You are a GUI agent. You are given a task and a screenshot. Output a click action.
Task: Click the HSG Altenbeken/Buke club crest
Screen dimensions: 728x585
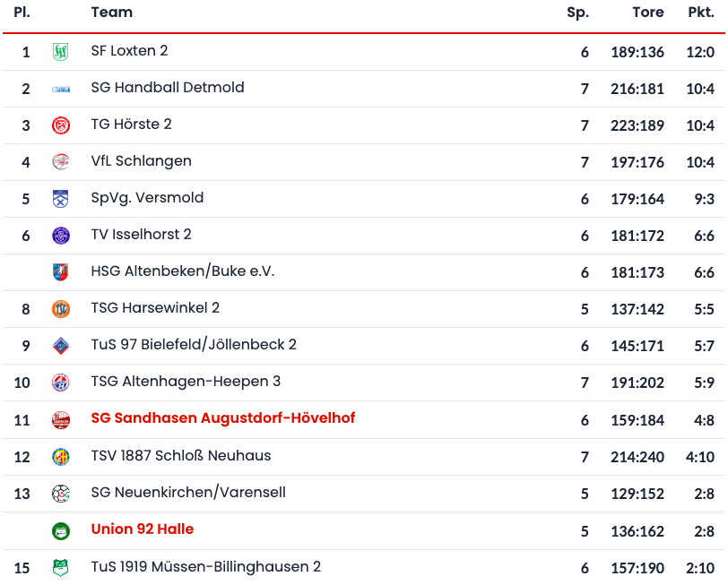[60, 272]
